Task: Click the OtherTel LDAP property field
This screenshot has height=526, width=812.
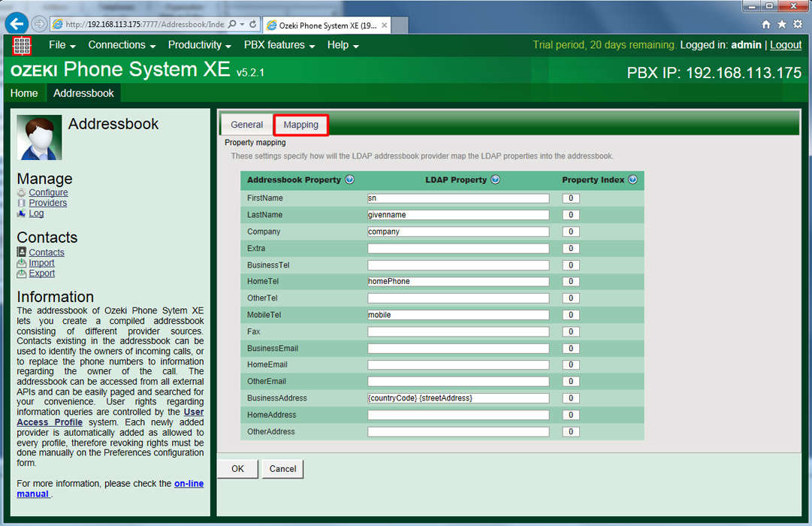Action: click(458, 298)
